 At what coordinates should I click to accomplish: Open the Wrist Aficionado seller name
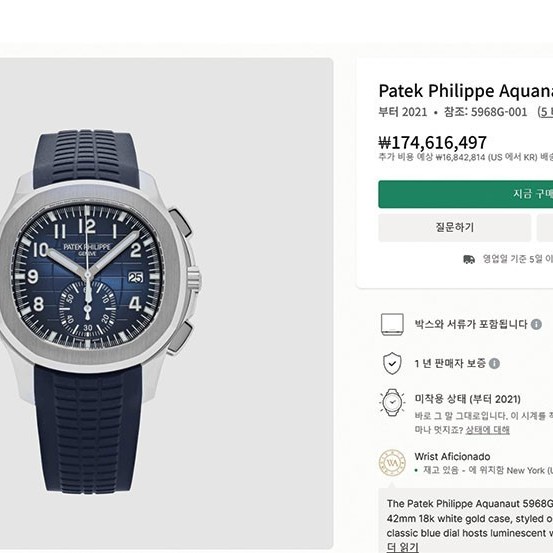tap(452, 456)
